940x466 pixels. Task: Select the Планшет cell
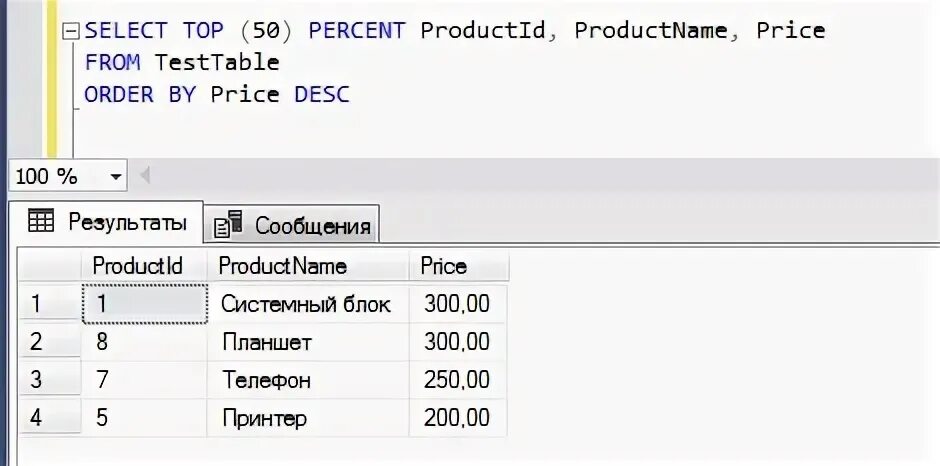tap(266, 342)
